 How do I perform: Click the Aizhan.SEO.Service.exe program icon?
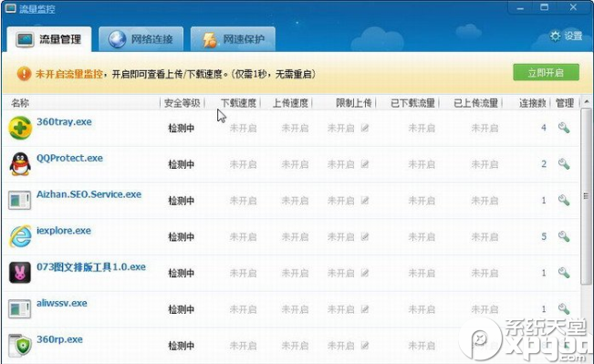(x=20, y=201)
